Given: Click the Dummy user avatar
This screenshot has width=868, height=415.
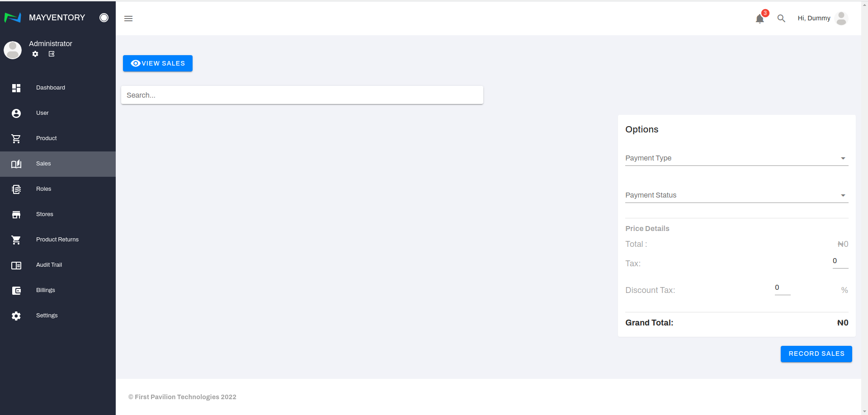Looking at the screenshot, I should click(x=841, y=19).
